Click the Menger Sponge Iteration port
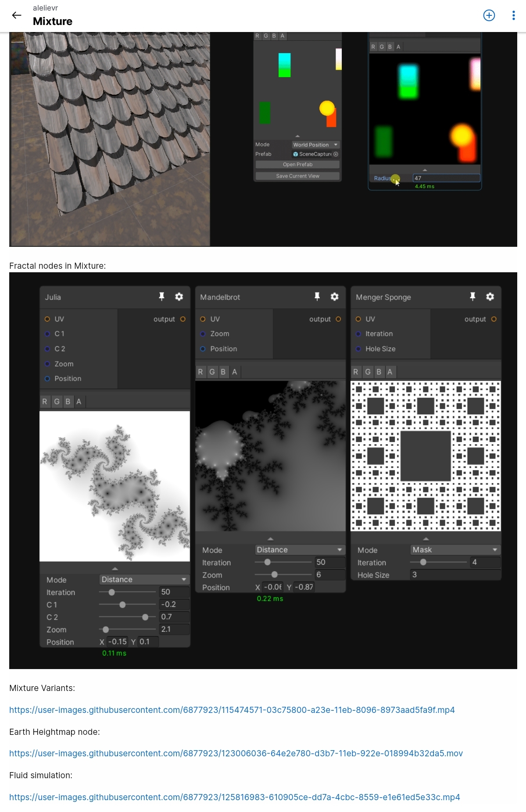526x812 pixels. [358, 334]
